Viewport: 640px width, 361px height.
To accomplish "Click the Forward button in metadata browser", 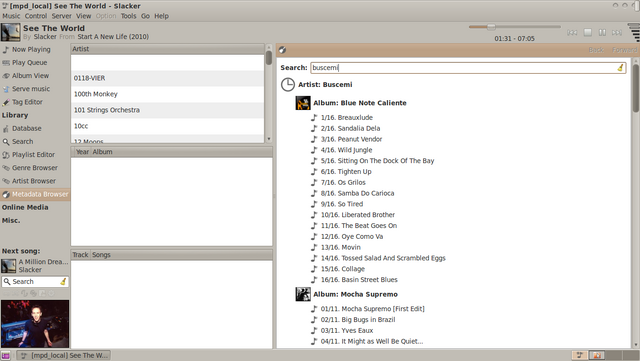I will coord(624,50).
